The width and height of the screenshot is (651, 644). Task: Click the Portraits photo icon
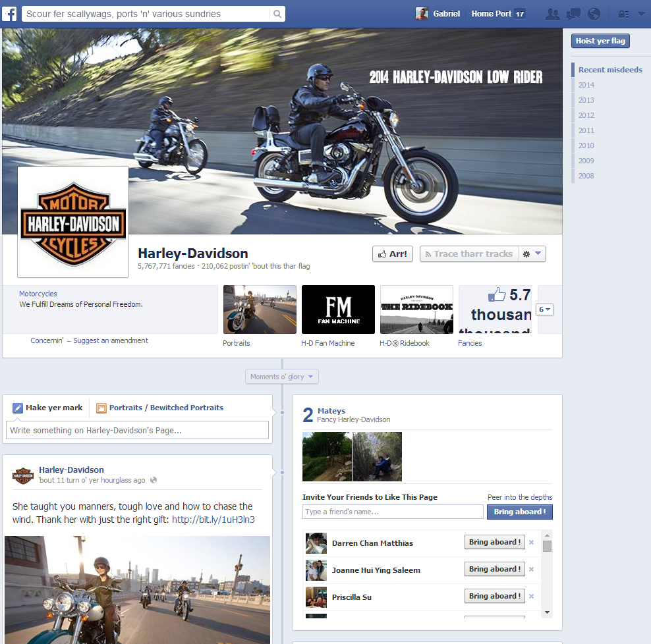click(x=101, y=408)
